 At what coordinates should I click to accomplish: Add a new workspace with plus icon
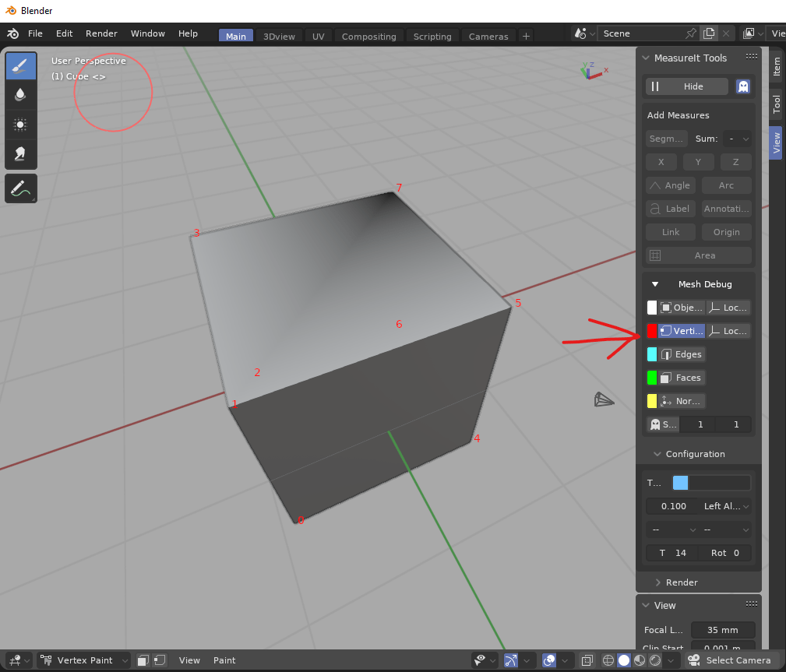(526, 36)
